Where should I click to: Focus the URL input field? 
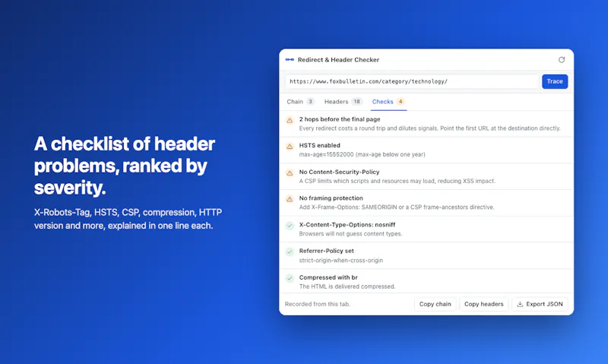click(x=412, y=81)
